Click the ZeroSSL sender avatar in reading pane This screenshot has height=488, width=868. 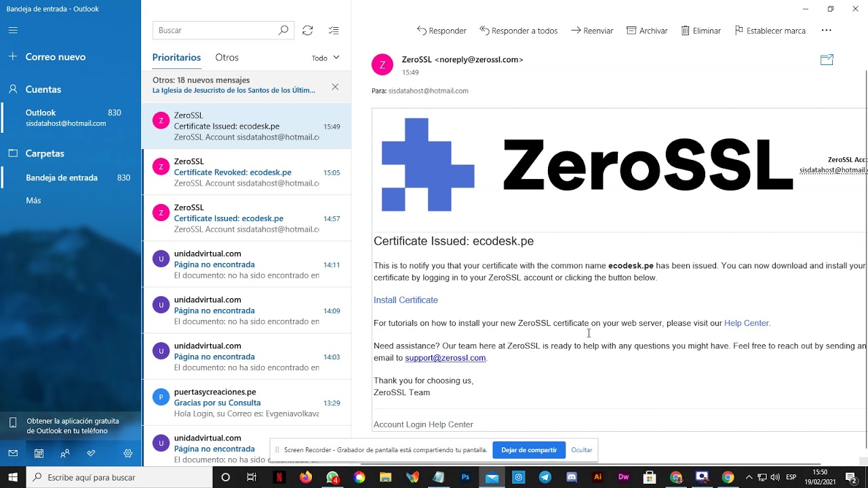coord(382,64)
